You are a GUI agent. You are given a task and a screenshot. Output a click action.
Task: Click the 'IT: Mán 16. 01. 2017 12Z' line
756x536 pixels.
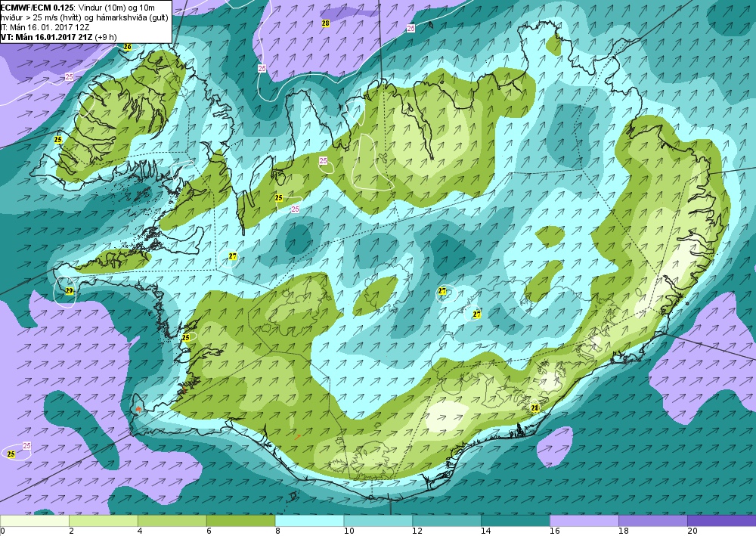point(45,27)
